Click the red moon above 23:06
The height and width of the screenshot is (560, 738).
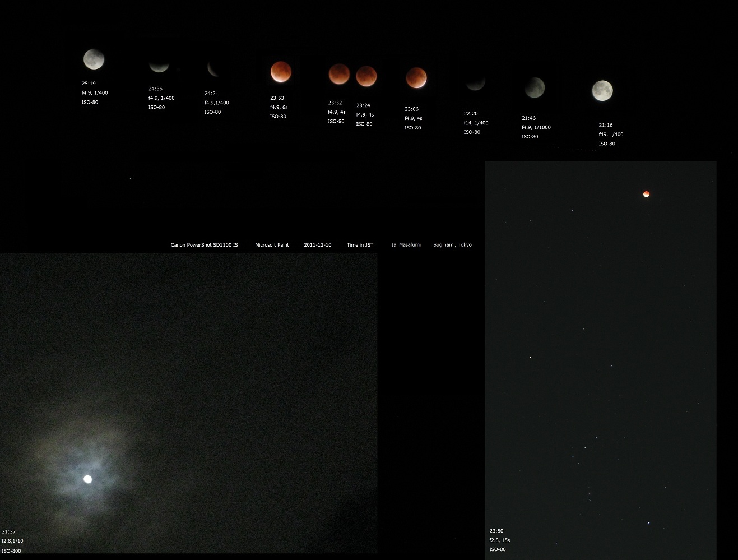(x=416, y=78)
